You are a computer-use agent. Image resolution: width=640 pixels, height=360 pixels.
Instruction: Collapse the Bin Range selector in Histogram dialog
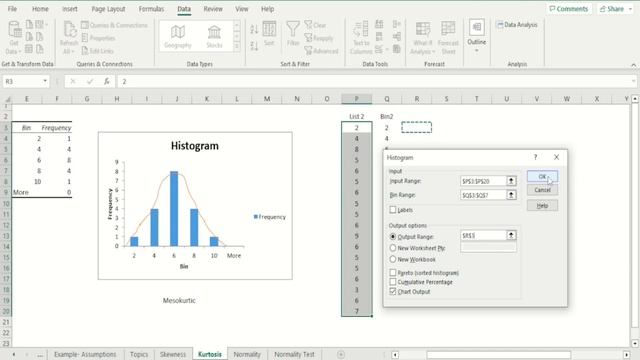[x=511, y=195]
